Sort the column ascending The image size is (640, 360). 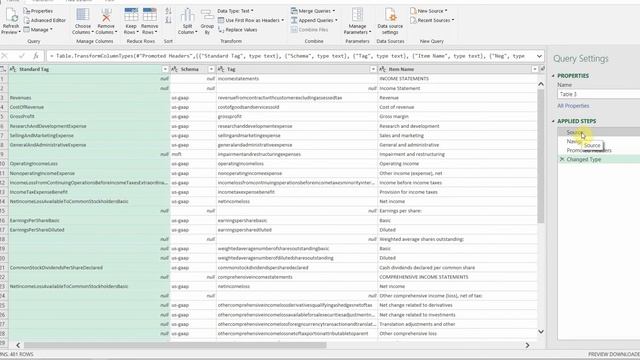(x=169, y=11)
